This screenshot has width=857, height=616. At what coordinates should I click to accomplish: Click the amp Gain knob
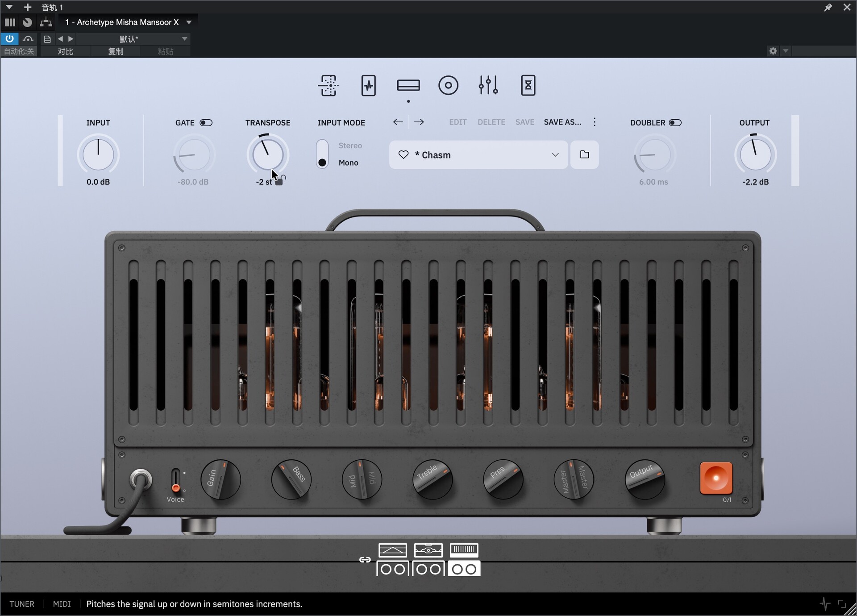(x=220, y=479)
